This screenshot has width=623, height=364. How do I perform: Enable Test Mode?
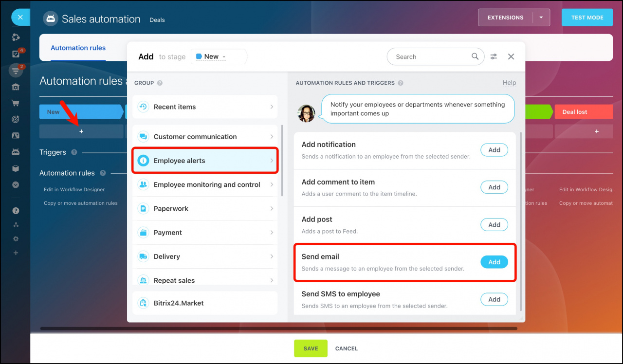[x=587, y=18]
